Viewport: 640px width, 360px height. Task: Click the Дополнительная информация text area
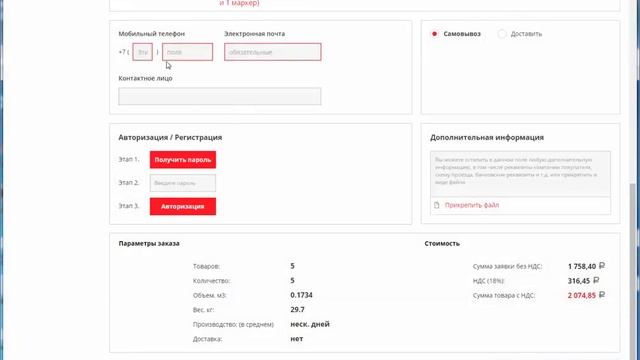coord(520,174)
